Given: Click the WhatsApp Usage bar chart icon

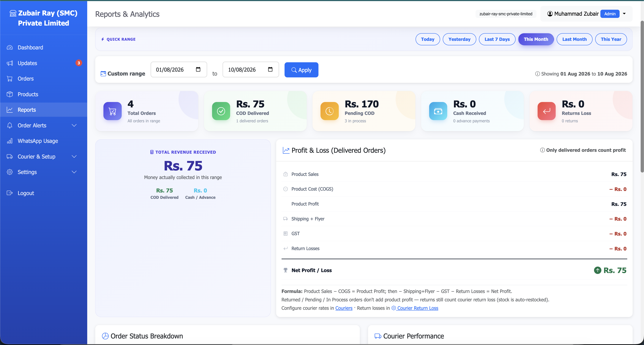Looking at the screenshot, I should [10, 141].
